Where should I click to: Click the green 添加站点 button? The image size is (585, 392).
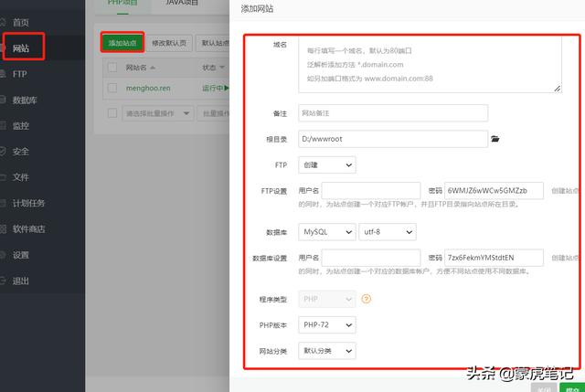(122, 43)
